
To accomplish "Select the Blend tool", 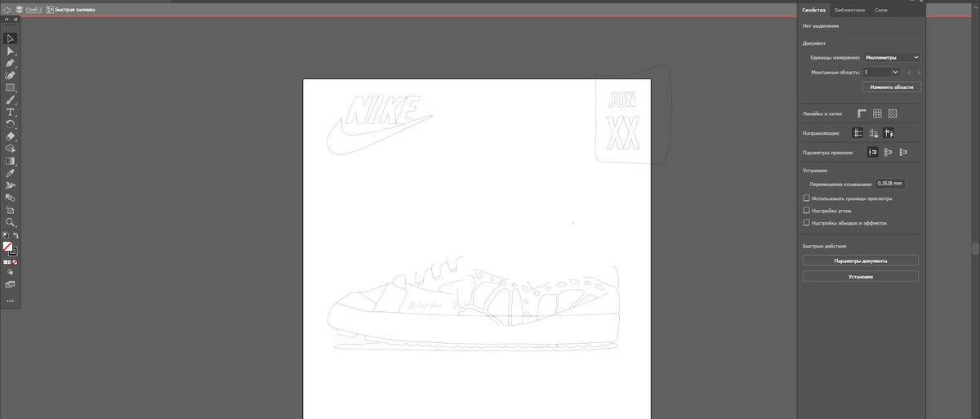I will click(x=11, y=198).
